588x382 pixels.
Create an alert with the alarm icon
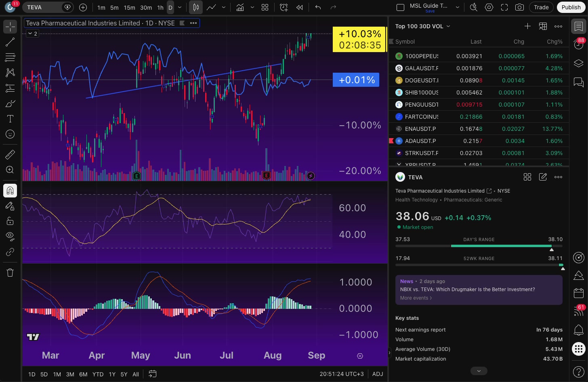pos(284,7)
